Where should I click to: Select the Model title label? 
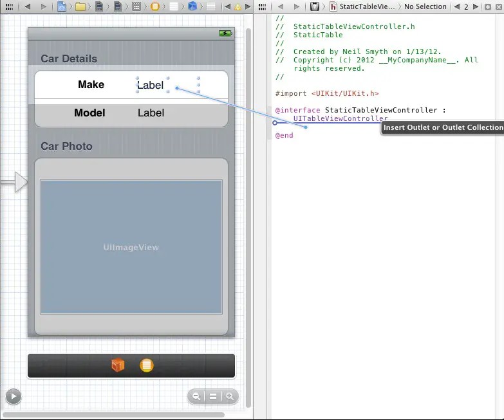[x=89, y=113]
